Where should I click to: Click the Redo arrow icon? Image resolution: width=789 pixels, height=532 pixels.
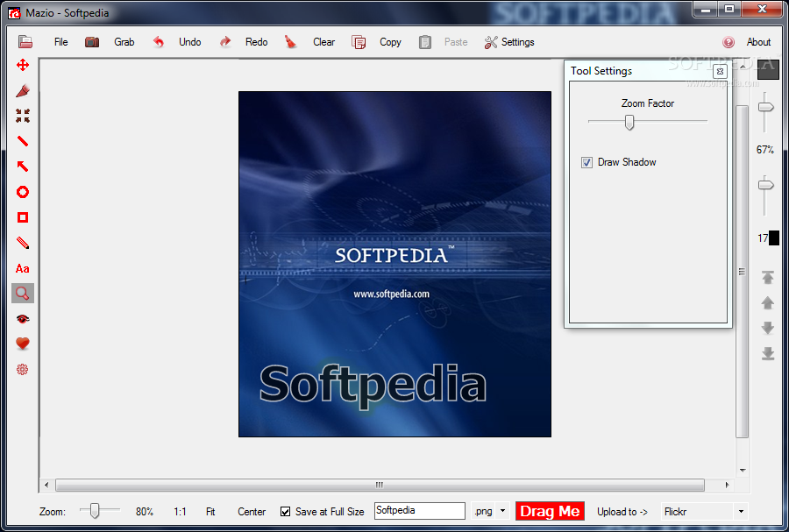point(225,42)
